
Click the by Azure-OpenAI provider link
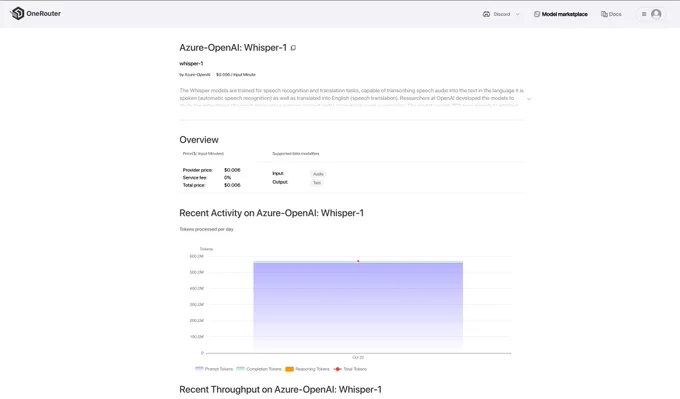tap(195, 75)
